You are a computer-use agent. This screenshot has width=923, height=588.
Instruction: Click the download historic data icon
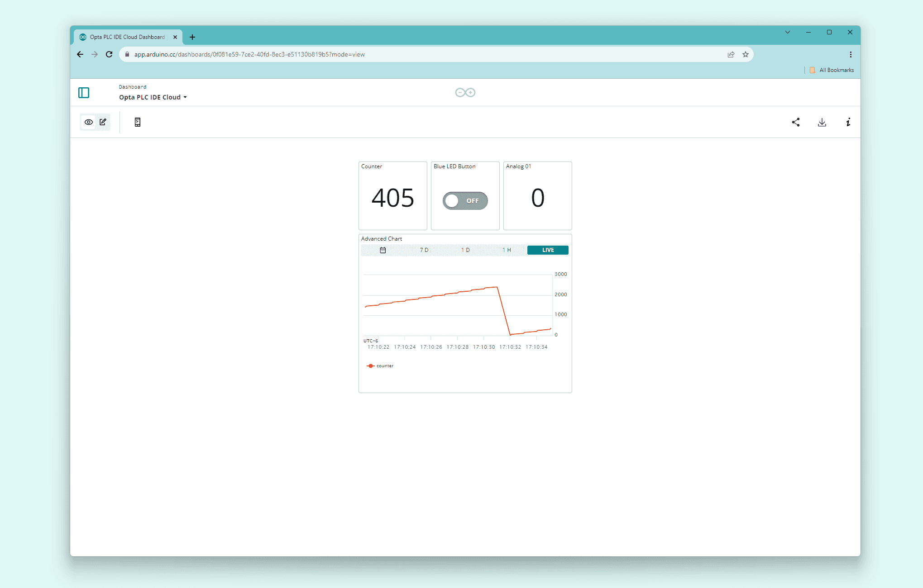(x=822, y=122)
